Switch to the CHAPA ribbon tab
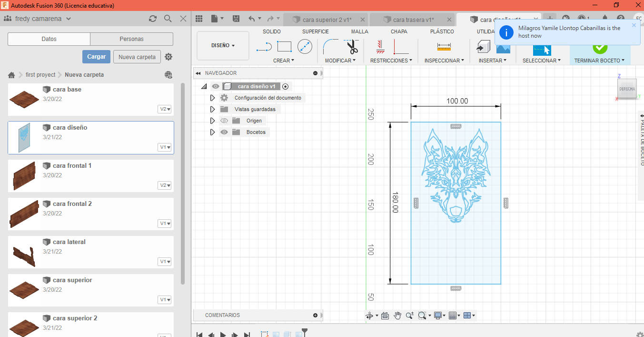Viewport: 644px width, 337px height. pos(399,31)
